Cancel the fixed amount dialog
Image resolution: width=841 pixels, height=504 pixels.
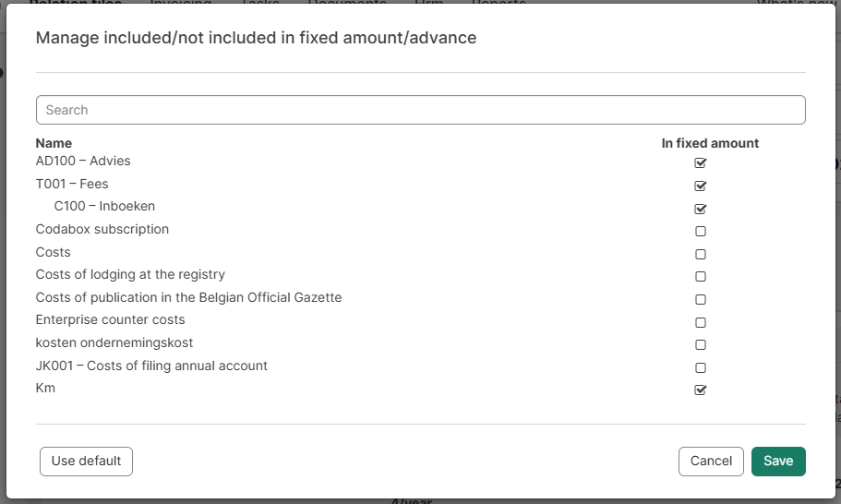711,462
